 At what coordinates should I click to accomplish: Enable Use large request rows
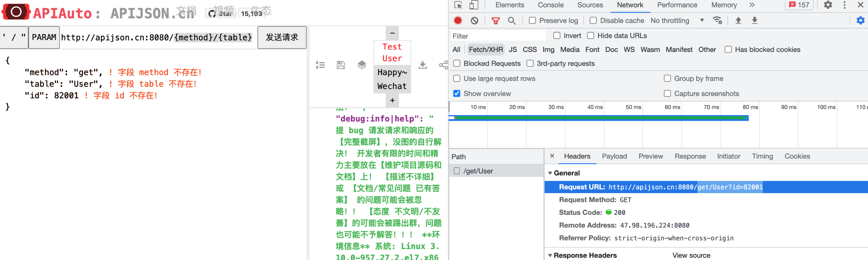457,78
